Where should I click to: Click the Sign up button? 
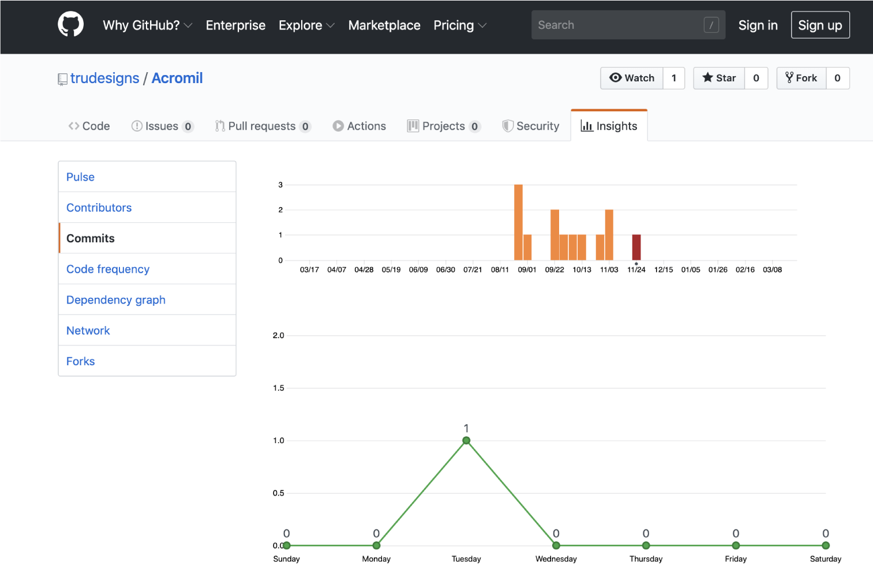pyautogui.click(x=819, y=25)
